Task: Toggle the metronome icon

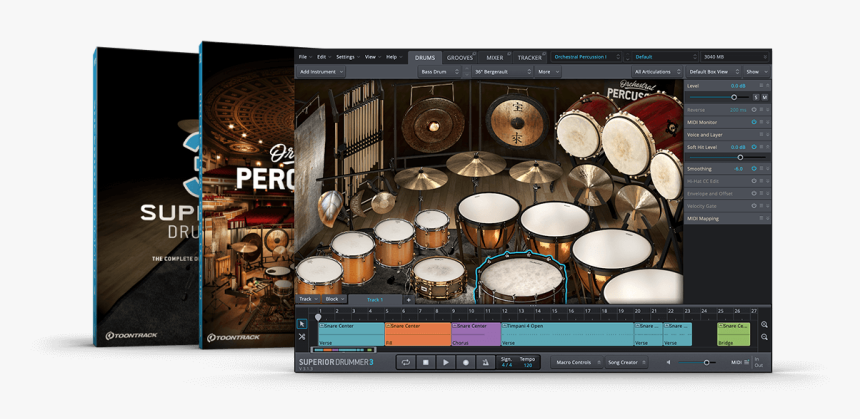Action: 485,363
